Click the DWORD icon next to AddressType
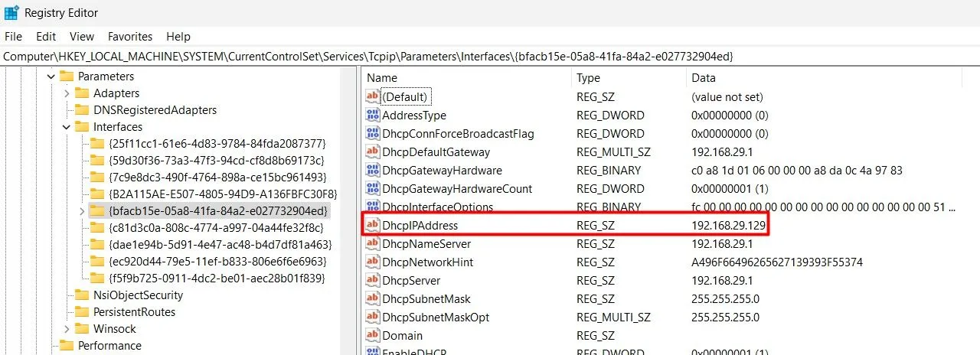Image resolution: width=980 pixels, height=355 pixels. pos(373,115)
